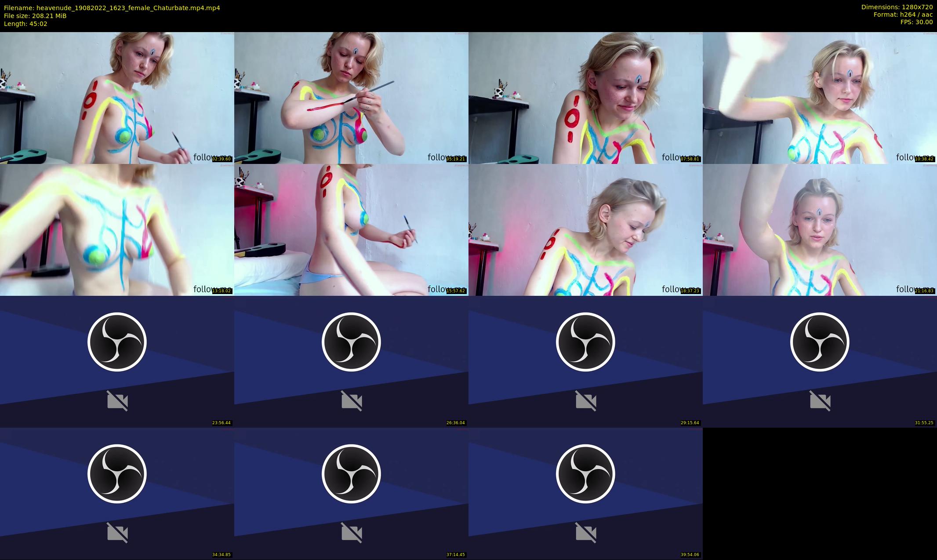Viewport: 937px width, 560px height.
Task: Click the OBS logo in the 31:55 frame
Action: pos(820,342)
